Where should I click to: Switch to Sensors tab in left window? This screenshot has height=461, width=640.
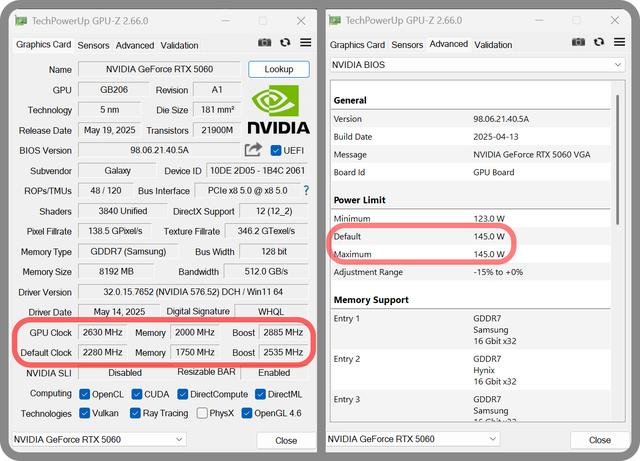point(93,45)
